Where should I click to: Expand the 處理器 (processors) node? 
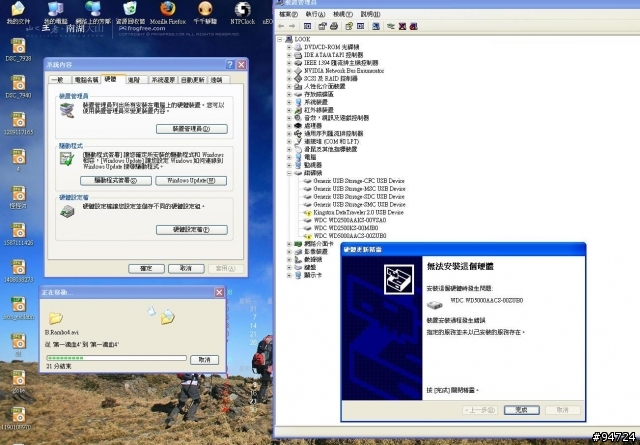[289, 126]
